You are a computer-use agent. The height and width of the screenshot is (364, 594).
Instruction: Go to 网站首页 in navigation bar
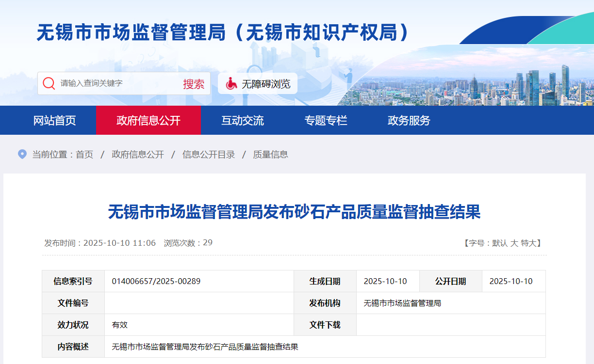pyautogui.click(x=54, y=120)
